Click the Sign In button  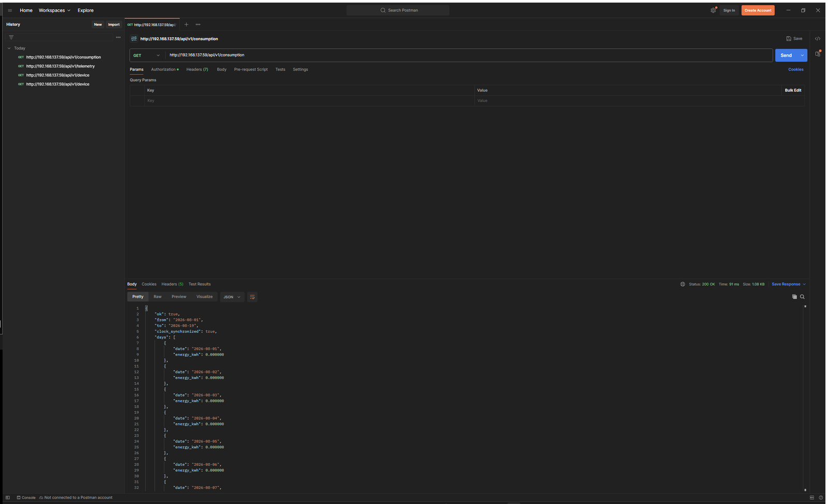click(729, 10)
